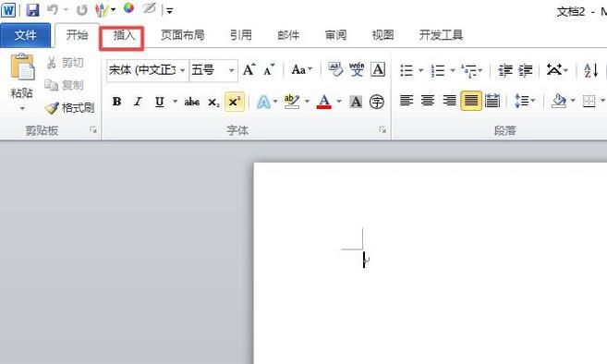
Task: Open the font color dropdown arrow
Action: click(339, 102)
